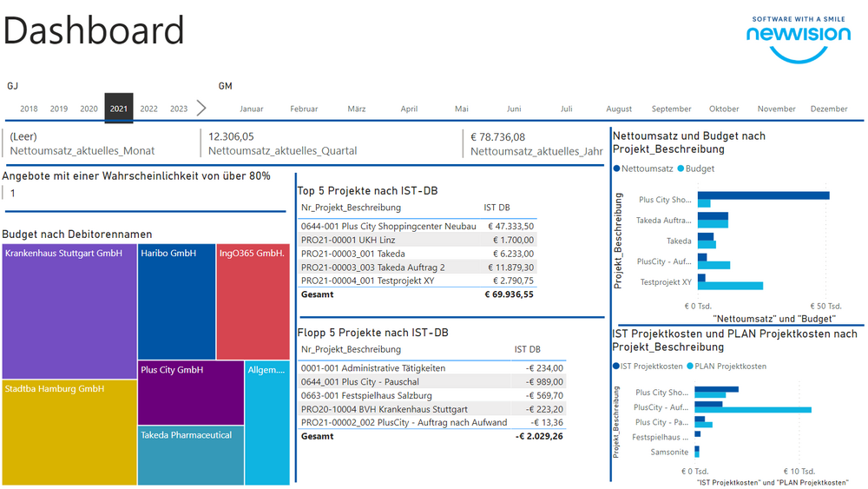The width and height of the screenshot is (868, 489).
Task: Click the Takeda Pharmaceutical treemap tile
Action: click(x=190, y=454)
